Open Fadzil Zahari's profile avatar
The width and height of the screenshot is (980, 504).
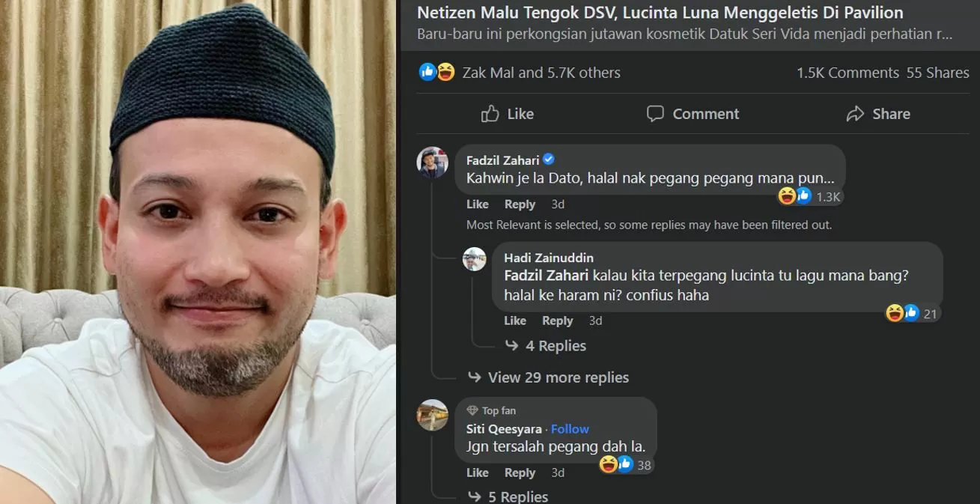click(433, 163)
